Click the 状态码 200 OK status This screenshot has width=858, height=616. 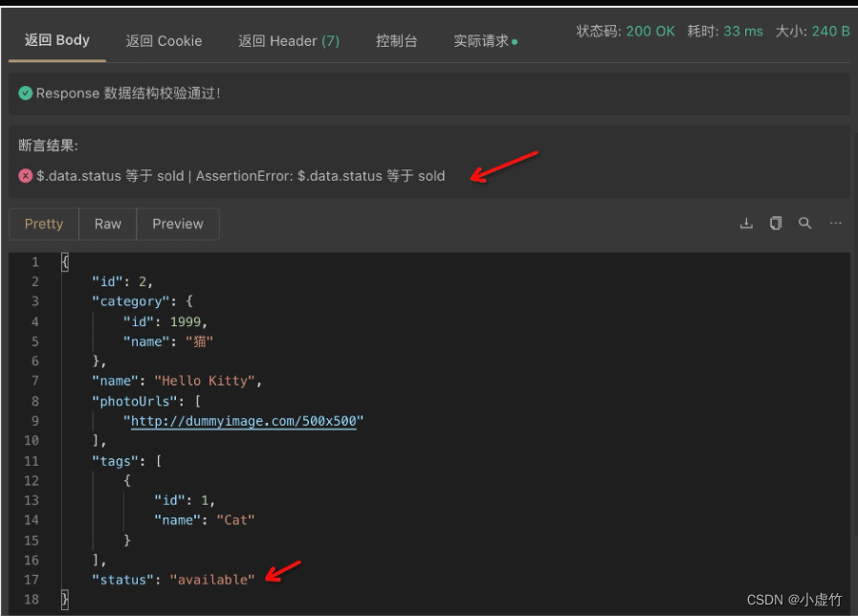(x=626, y=32)
